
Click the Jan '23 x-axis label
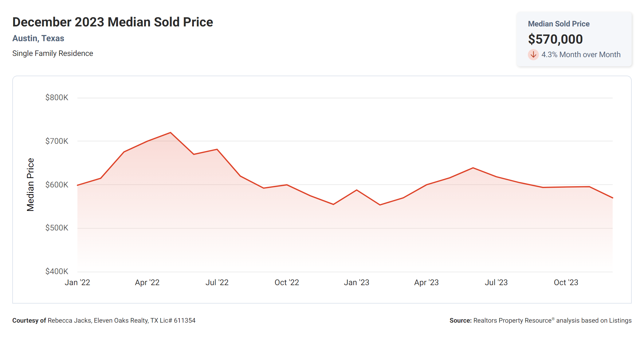356,282
